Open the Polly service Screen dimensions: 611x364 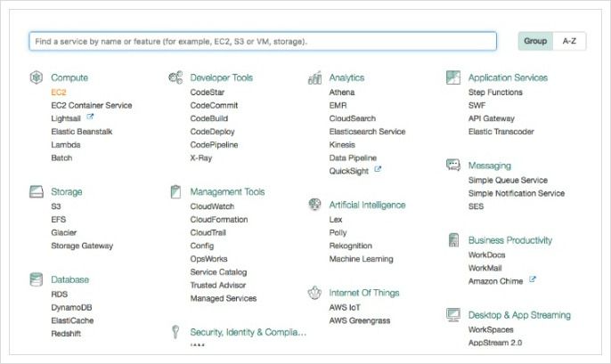[x=338, y=233]
